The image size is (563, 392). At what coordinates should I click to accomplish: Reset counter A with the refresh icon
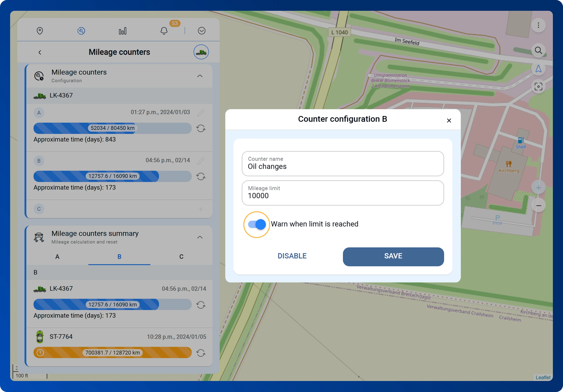click(201, 128)
